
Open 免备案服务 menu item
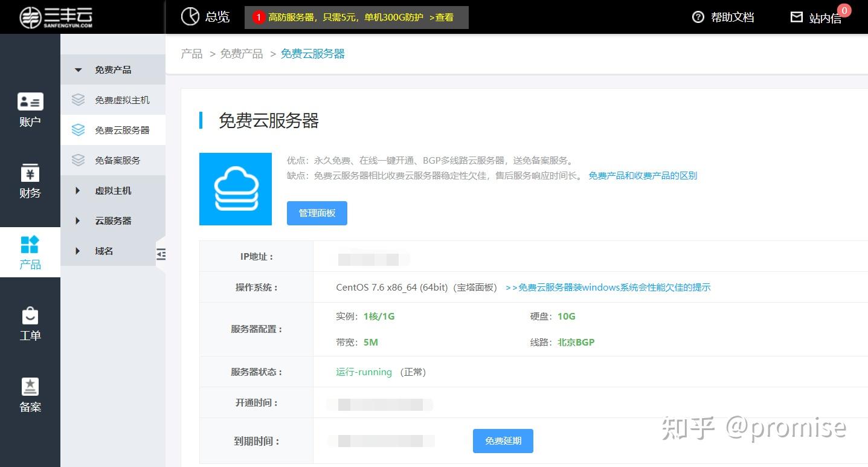point(113,160)
